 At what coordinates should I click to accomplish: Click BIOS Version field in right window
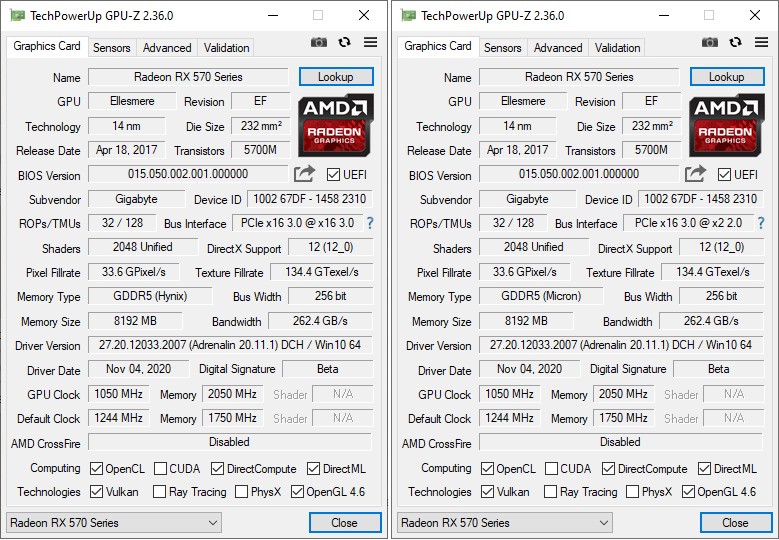tap(579, 174)
